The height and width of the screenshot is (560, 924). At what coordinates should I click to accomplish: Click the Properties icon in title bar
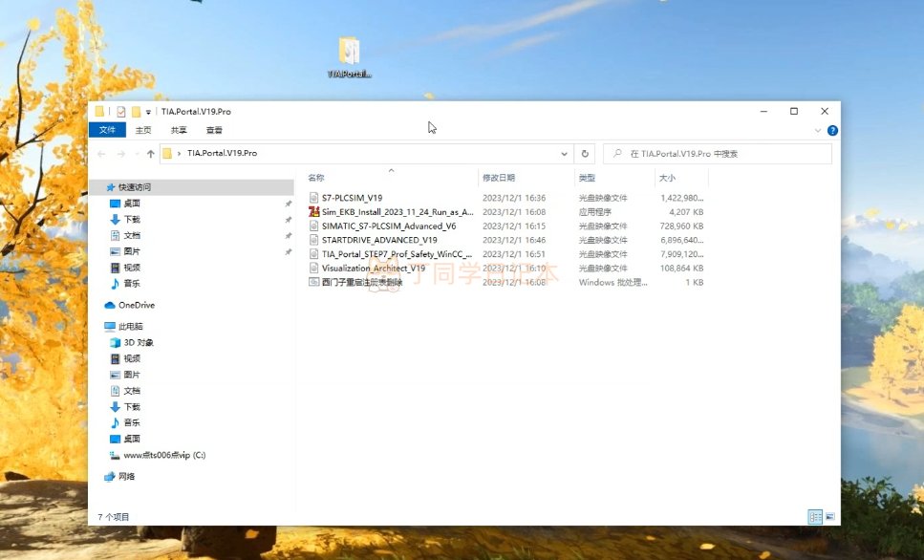click(x=121, y=112)
